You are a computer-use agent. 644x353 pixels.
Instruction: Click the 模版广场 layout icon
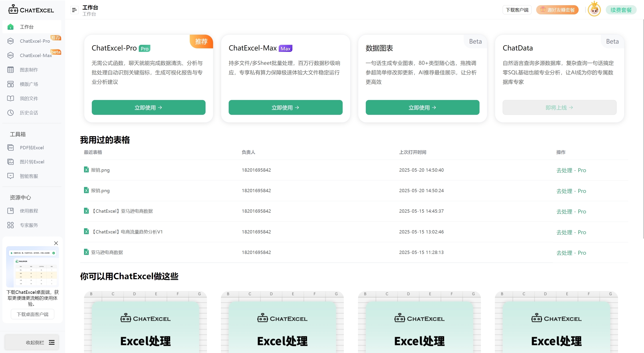coord(10,84)
